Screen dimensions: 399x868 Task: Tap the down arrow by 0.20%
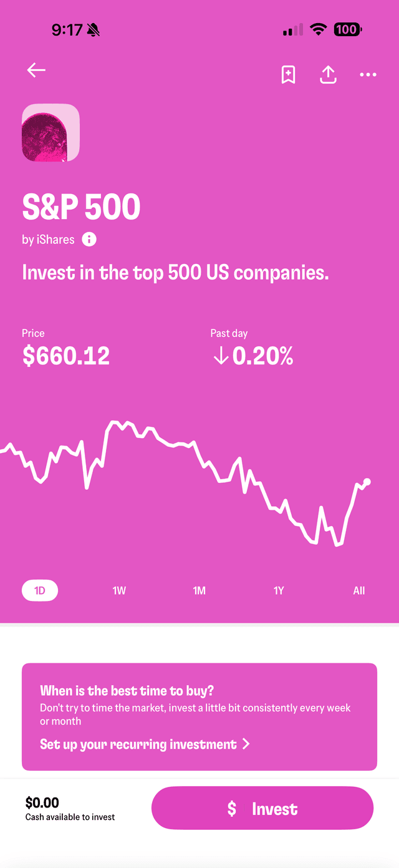pyautogui.click(x=220, y=356)
